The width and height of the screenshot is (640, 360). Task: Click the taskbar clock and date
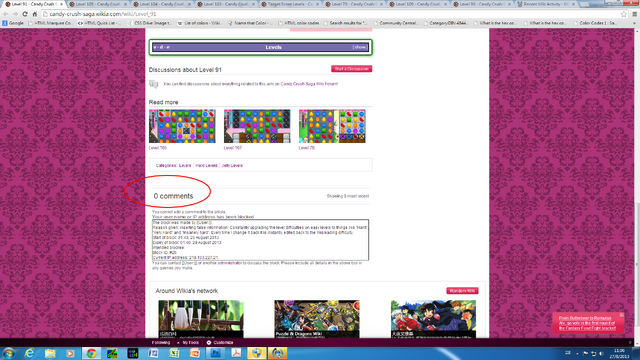pos(619,353)
